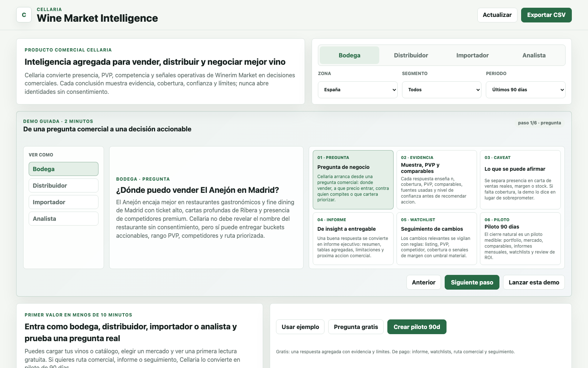Click the 'Gratis: una respuesta agregada' note text
Screen dimensions: 588x368
[x=395, y=352]
